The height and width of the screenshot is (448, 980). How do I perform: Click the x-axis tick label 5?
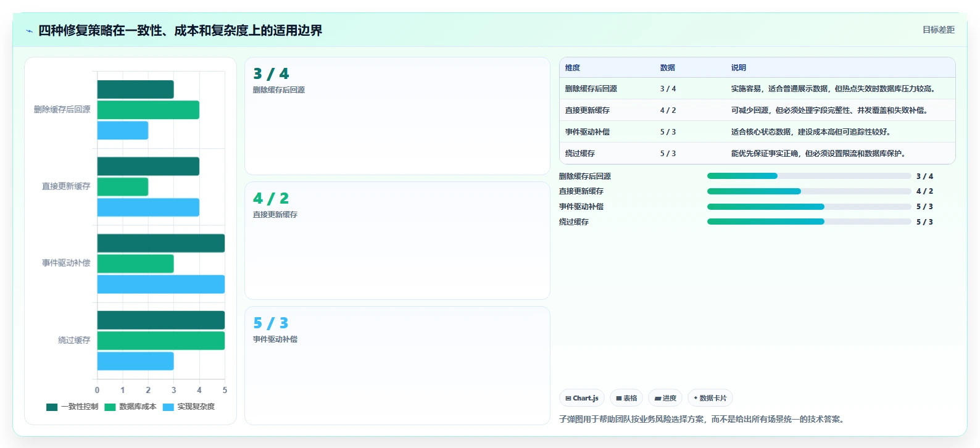coord(225,390)
